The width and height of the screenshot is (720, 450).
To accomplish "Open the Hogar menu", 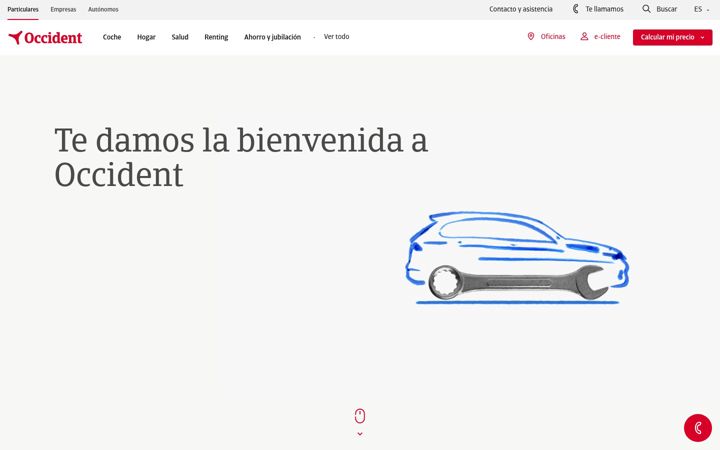I will [146, 37].
